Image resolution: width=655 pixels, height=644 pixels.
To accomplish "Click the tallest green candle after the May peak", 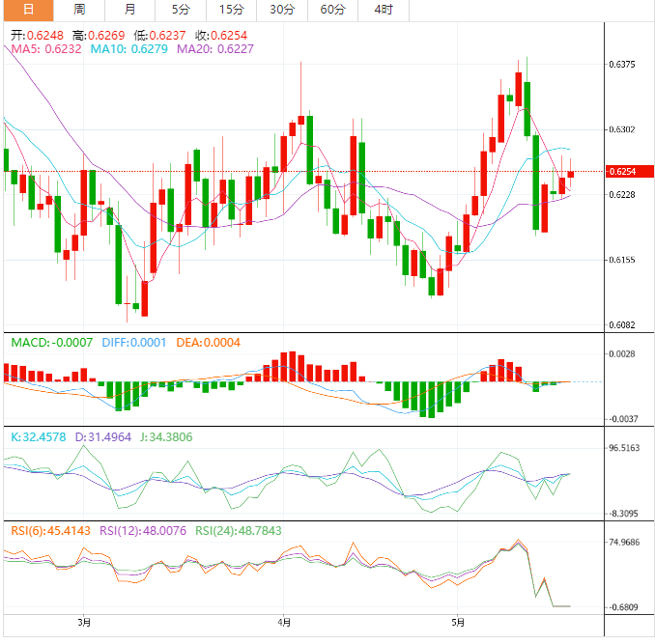I will pos(536,182).
